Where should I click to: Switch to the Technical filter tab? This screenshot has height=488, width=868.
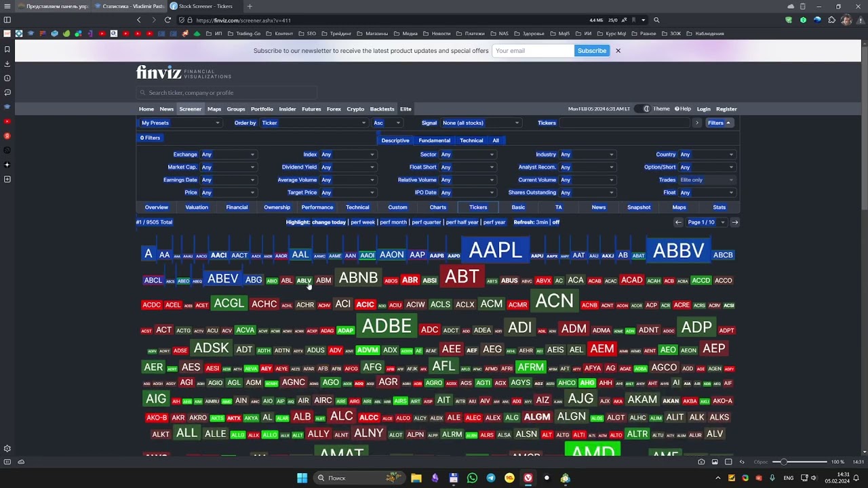point(471,140)
